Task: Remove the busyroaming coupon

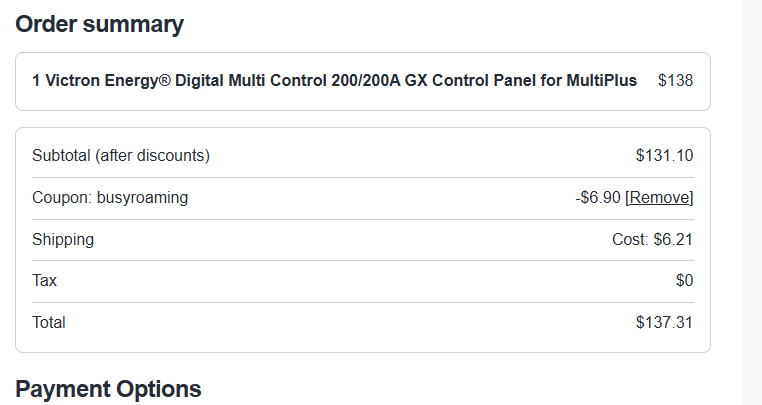Action: coord(659,197)
